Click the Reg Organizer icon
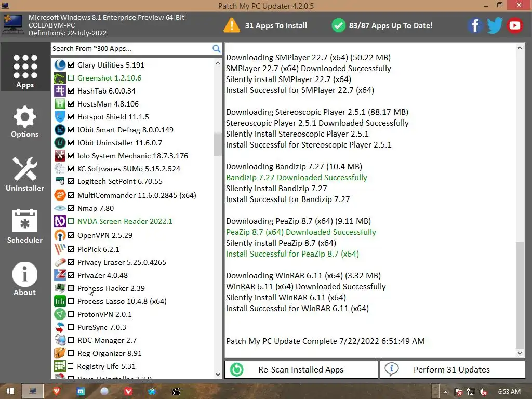 pos(60,353)
